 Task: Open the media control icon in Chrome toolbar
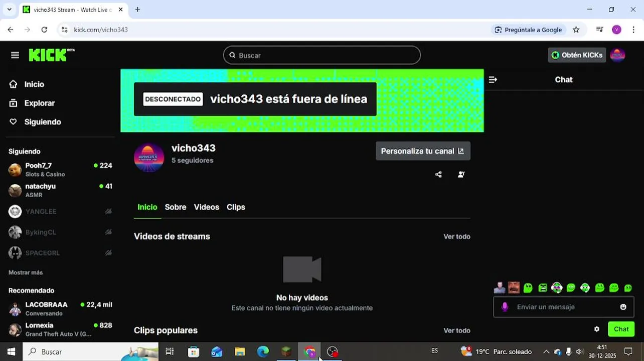599,30
